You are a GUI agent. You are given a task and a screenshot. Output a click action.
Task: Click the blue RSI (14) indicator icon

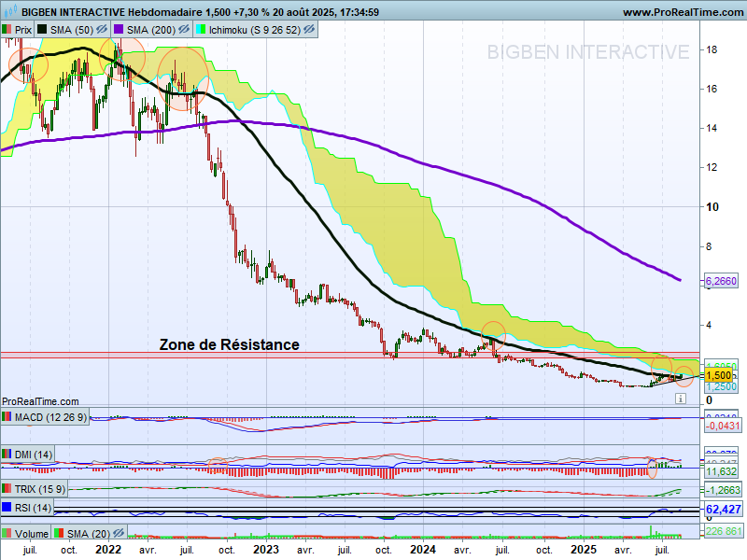click(7, 508)
